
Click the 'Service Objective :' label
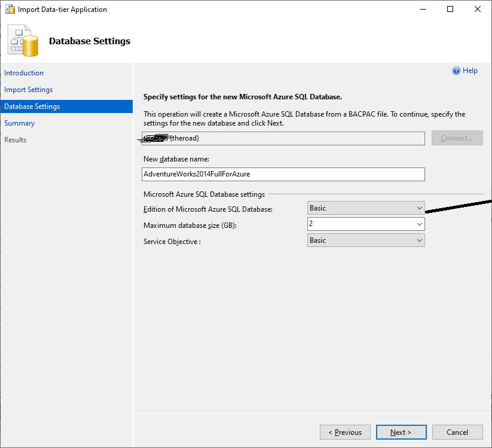pos(172,242)
